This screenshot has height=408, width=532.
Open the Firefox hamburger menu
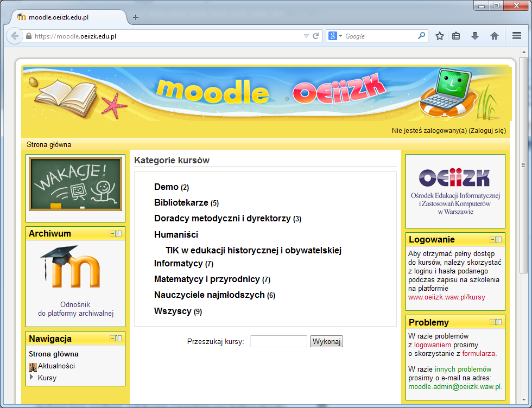tap(517, 36)
